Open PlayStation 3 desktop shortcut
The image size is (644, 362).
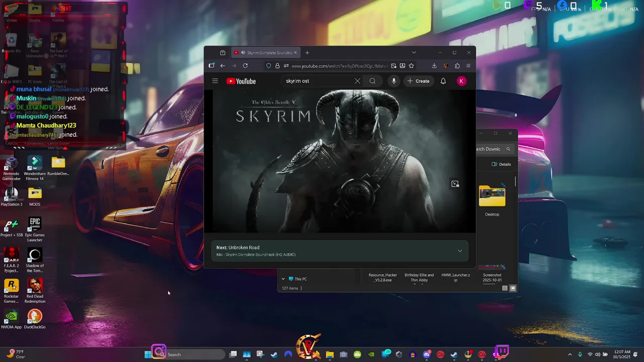11,197
